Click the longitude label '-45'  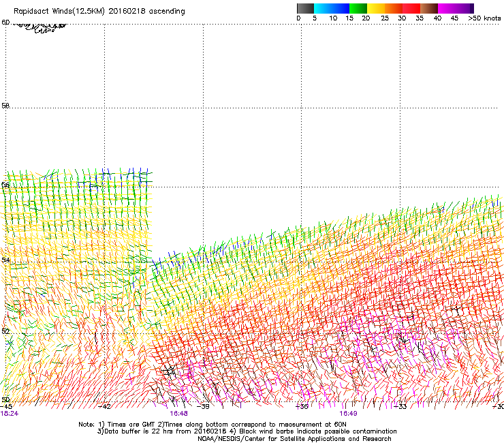[6, 407]
